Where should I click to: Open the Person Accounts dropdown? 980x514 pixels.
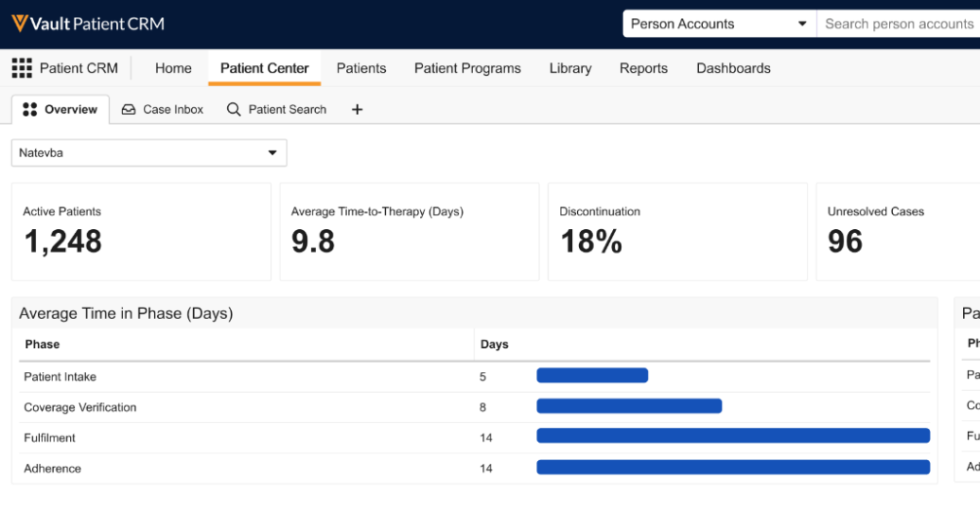tap(719, 24)
